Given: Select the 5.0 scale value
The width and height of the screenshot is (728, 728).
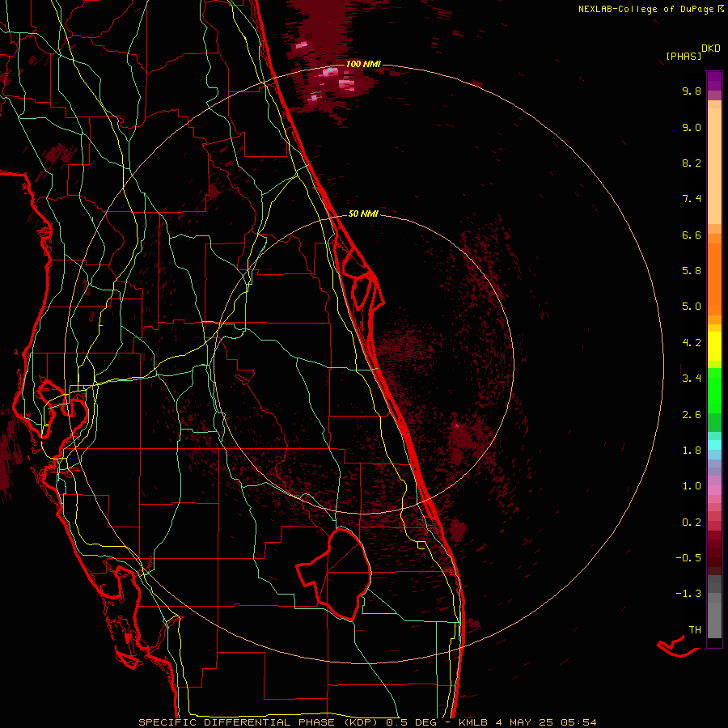Looking at the screenshot, I should pyautogui.click(x=692, y=307).
